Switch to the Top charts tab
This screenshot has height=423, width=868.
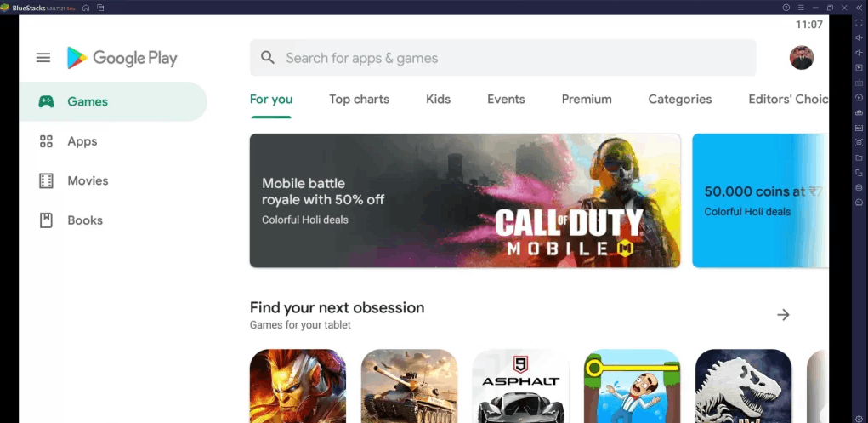click(x=360, y=100)
